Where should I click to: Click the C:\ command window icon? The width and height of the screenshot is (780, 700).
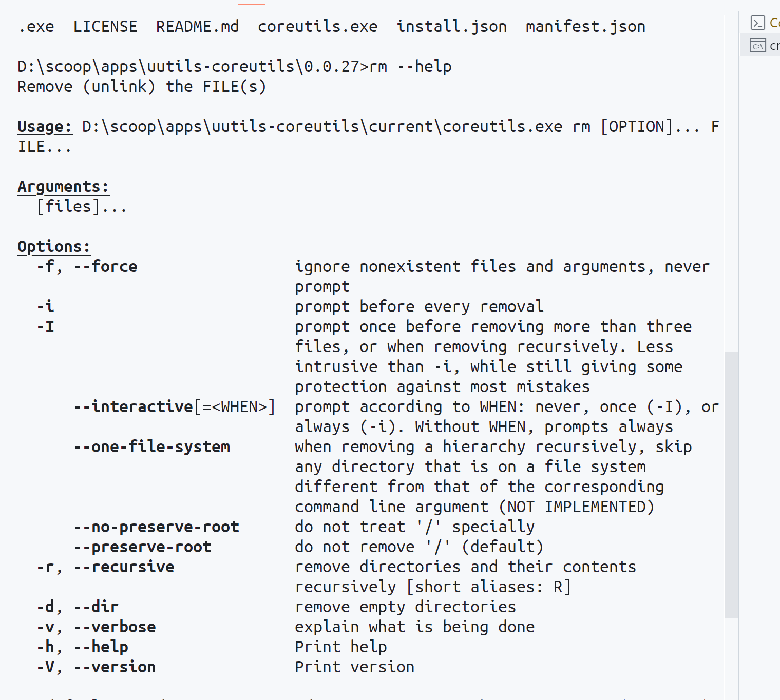757,46
